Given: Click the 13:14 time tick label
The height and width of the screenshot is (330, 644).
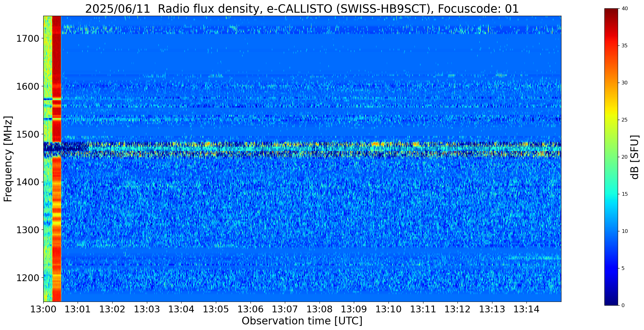Looking at the screenshot, I should point(527,309).
